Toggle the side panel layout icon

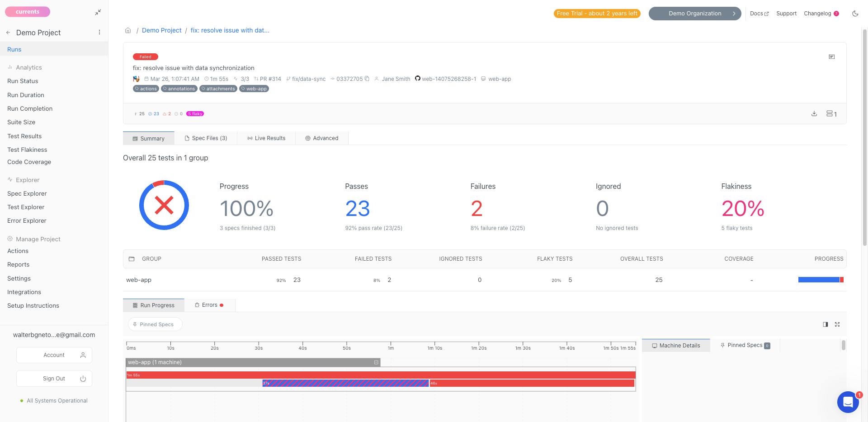click(825, 324)
